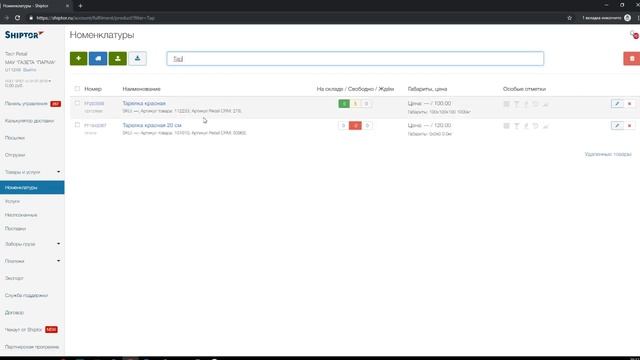Click the Номенклатуры page heading

pos(102,35)
